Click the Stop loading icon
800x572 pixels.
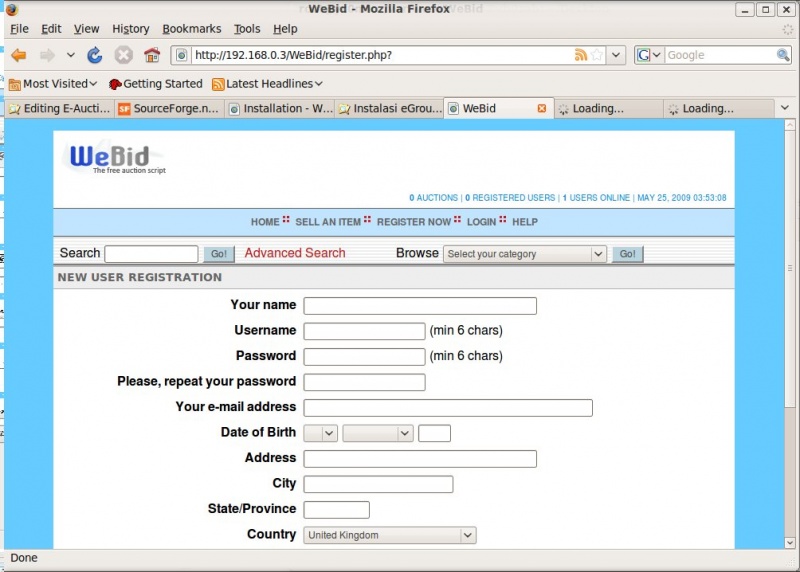(123, 55)
